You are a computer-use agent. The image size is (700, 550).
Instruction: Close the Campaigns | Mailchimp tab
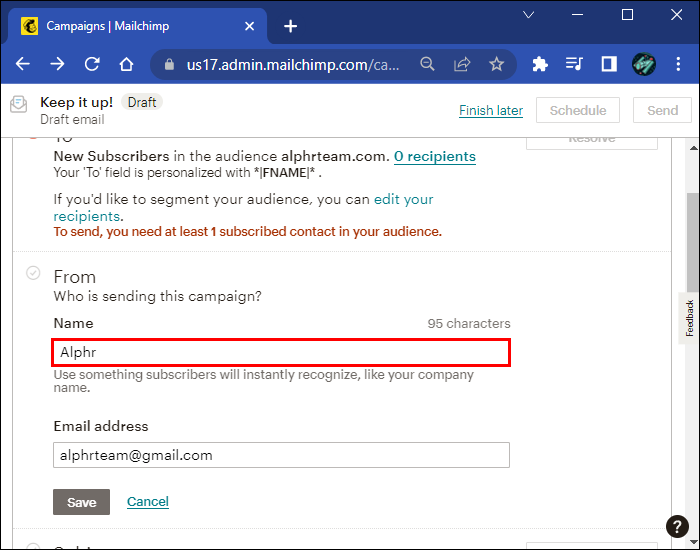point(250,26)
